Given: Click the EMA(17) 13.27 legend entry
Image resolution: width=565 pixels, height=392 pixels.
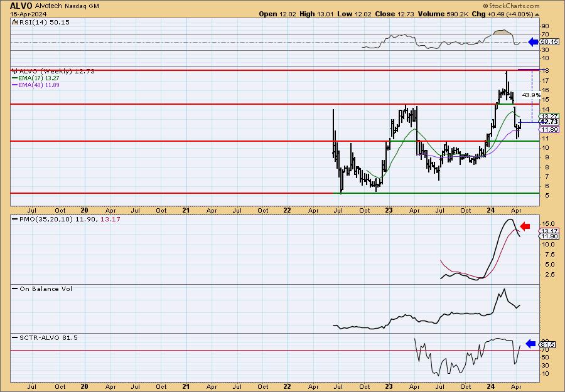Looking at the screenshot, I should point(38,78).
